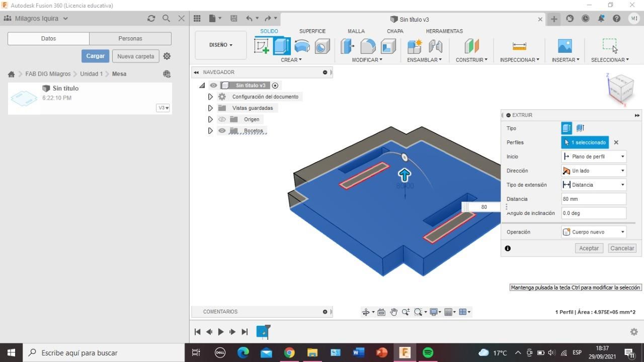Click the Distancia input field

[x=594, y=199]
